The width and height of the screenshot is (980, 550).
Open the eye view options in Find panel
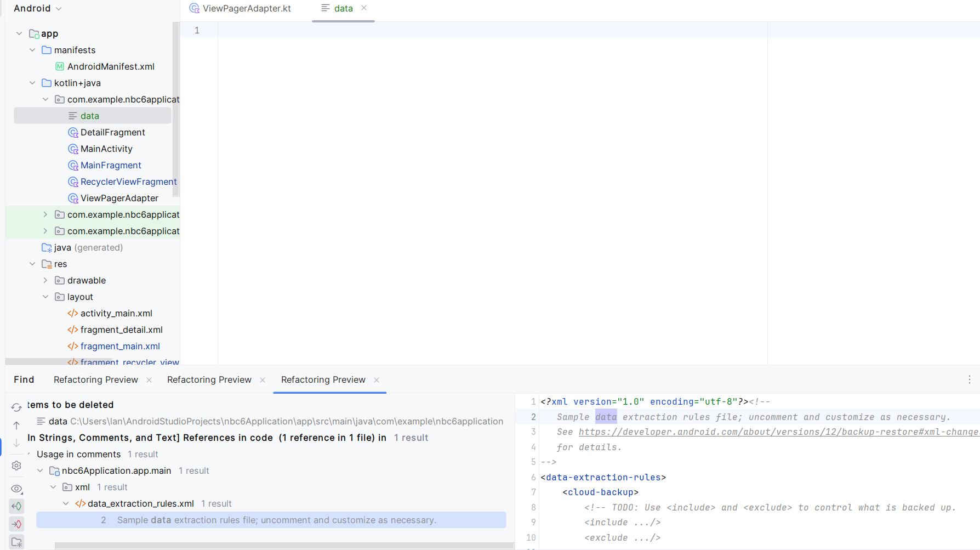[16, 489]
